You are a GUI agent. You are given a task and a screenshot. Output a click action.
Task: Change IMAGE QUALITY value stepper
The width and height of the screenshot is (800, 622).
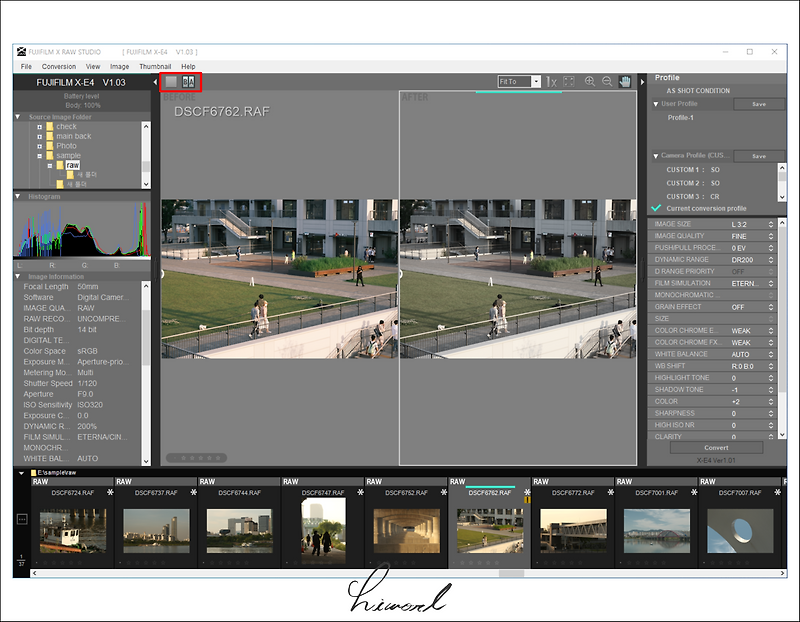[771, 236]
